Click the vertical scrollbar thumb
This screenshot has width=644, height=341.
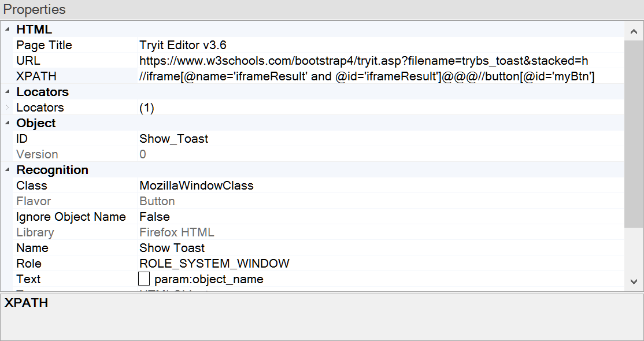tap(634, 133)
